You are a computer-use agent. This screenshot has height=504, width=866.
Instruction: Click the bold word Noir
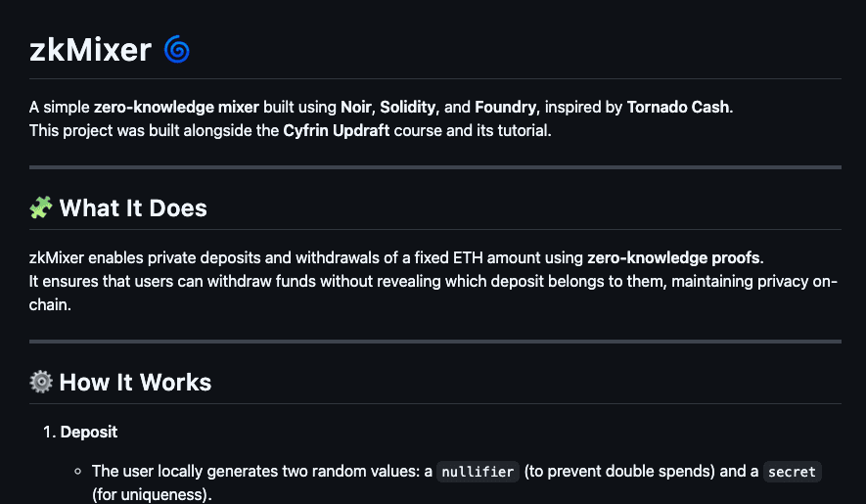[356, 107]
